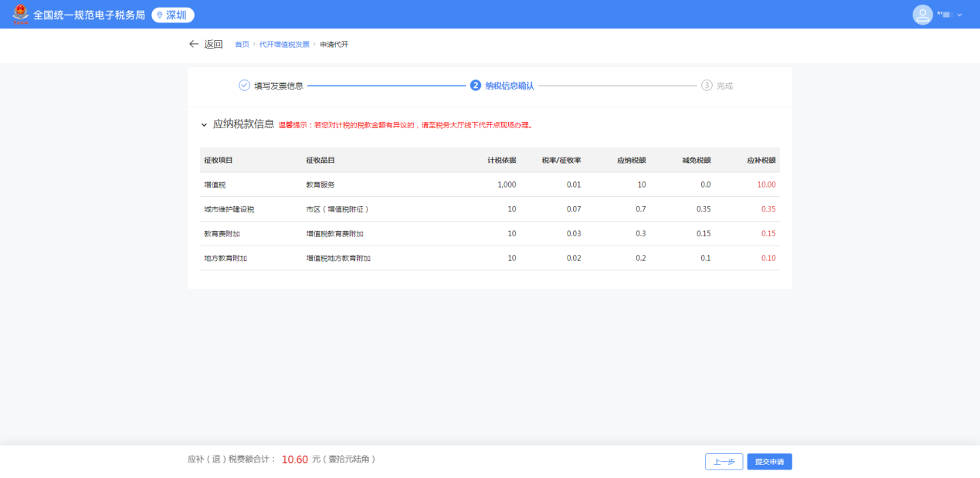Select the 地方教育附加 row cell
The width and height of the screenshot is (980, 478).
pos(226,258)
